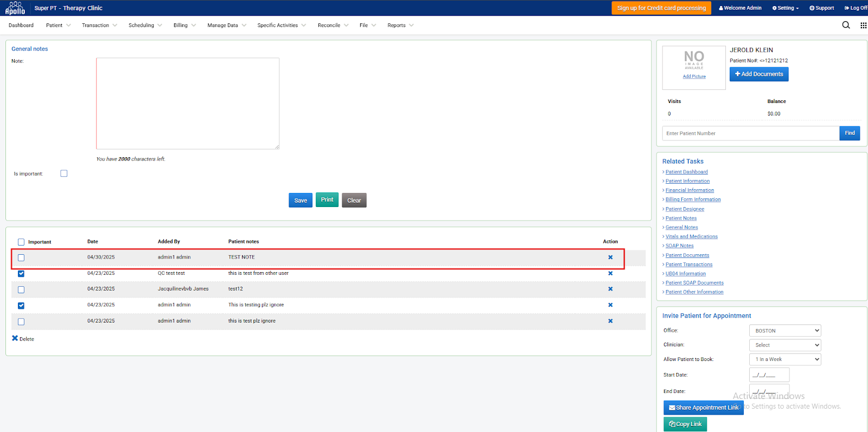Screen dimensions: 868x432
Task: Expand the Clinician Select dropdown
Action: tap(784, 345)
